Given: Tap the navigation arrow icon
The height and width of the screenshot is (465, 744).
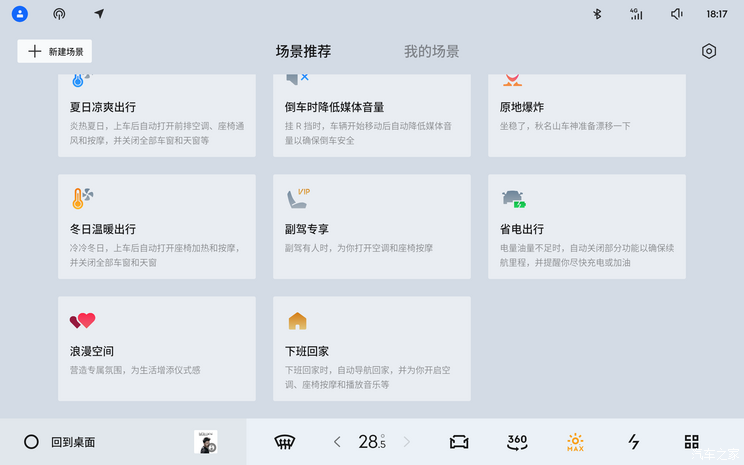Looking at the screenshot, I should pyautogui.click(x=99, y=13).
